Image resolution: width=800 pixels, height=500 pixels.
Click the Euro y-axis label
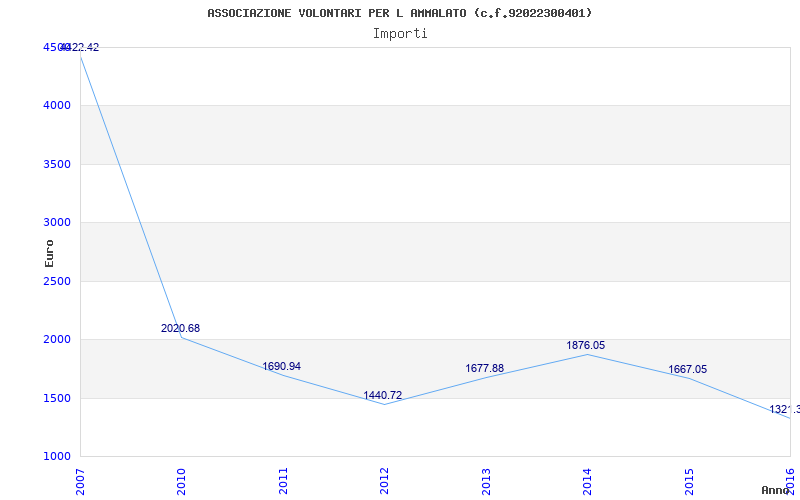point(49,253)
